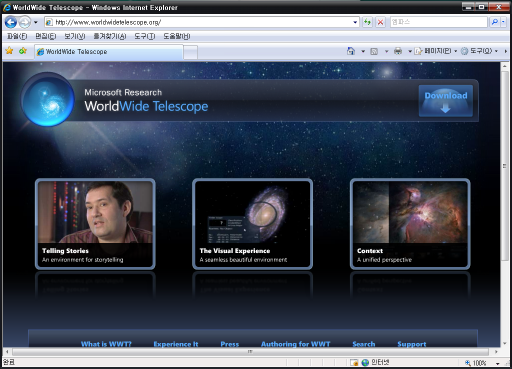The image size is (512, 369).
Task: Click the magnifier search button
Action: coord(495,22)
